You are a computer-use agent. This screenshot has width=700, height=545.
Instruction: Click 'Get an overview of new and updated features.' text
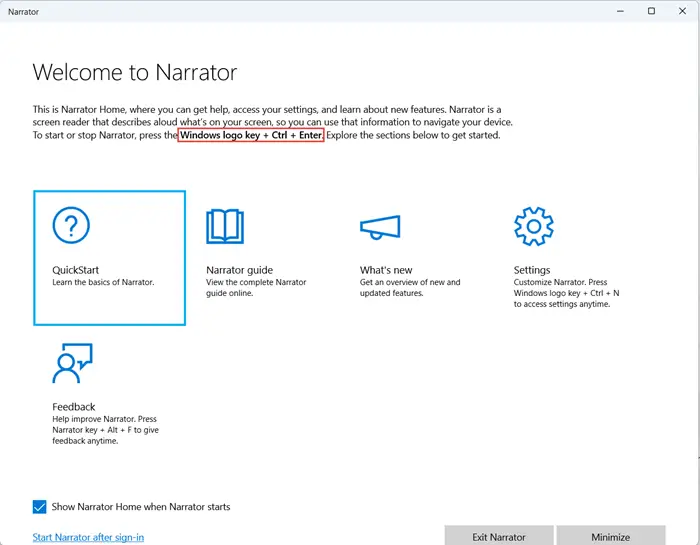click(x=410, y=287)
